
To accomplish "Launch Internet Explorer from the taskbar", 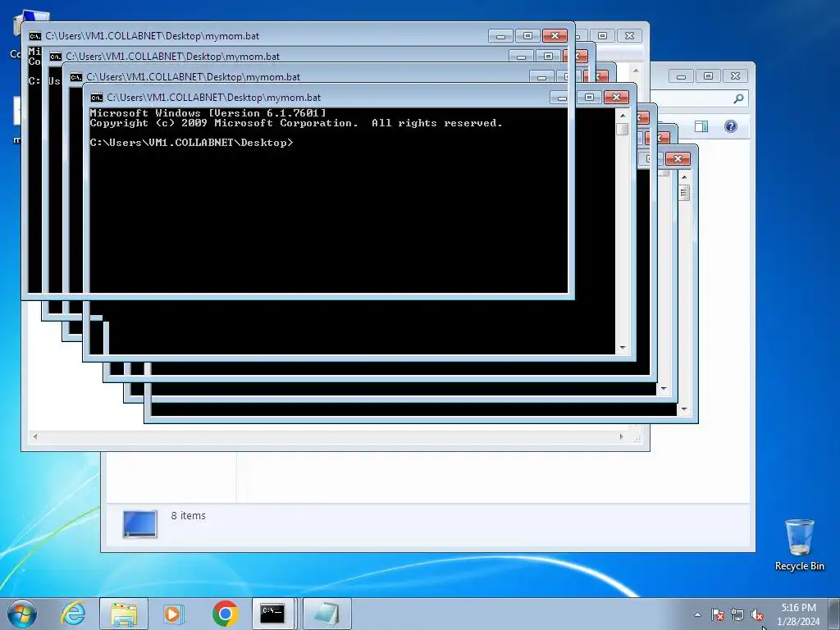I will tap(73, 614).
